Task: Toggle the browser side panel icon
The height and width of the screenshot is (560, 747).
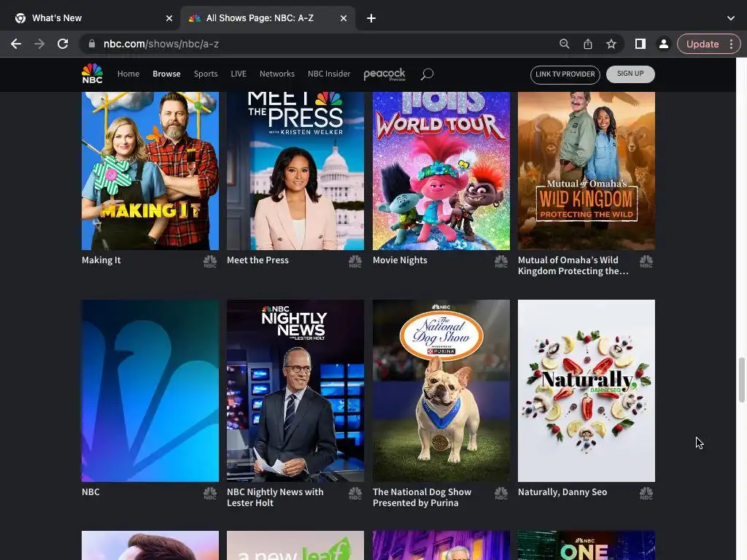Action: (640, 44)
